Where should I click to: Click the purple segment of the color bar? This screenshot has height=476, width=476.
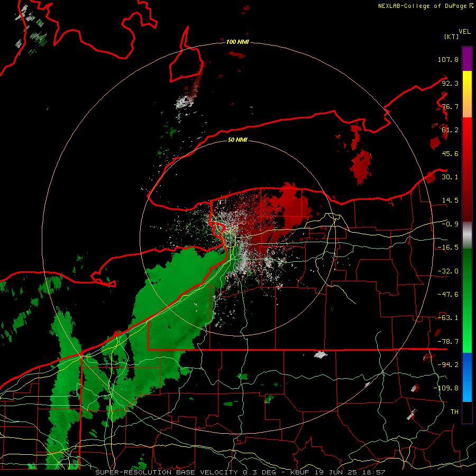pos(467,59)
